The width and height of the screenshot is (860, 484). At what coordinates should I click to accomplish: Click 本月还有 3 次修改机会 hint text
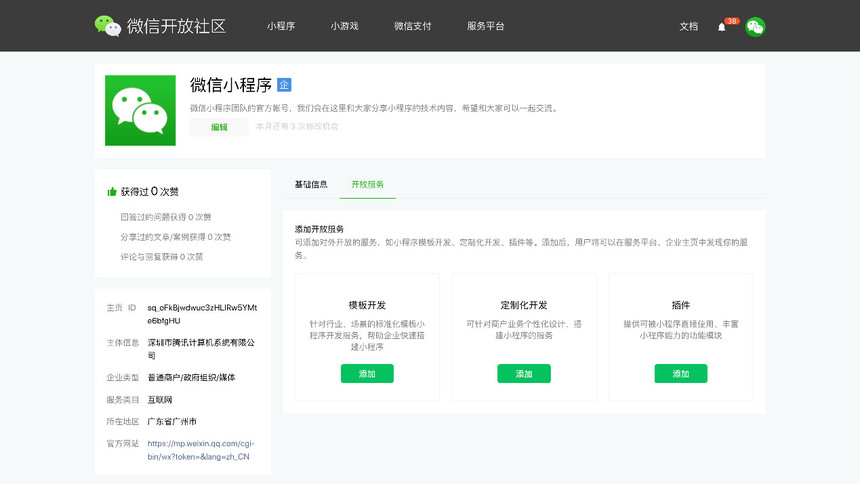click(x=297, y=126)
